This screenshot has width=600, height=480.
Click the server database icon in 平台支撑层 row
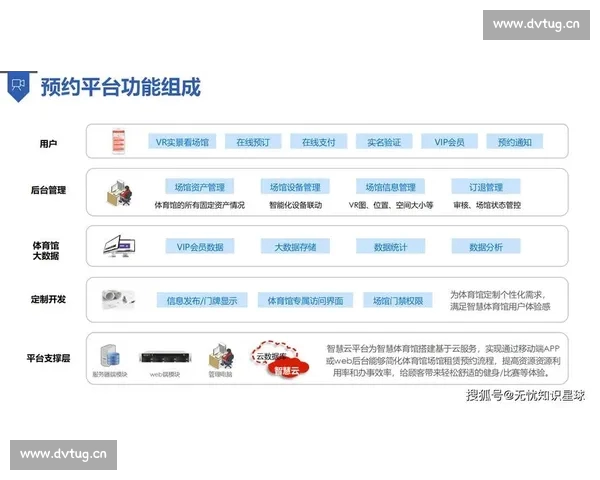tap(110, 356)
